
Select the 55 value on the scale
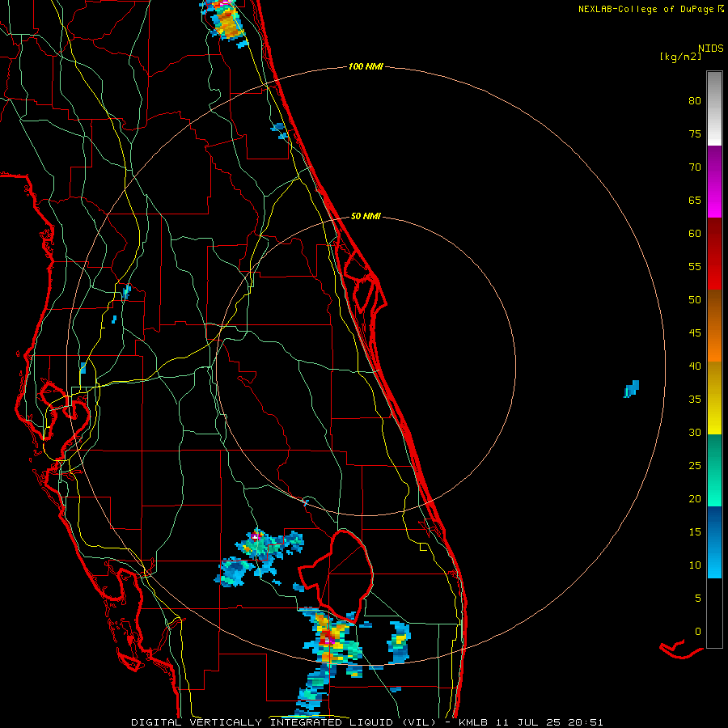pos(695,266)
